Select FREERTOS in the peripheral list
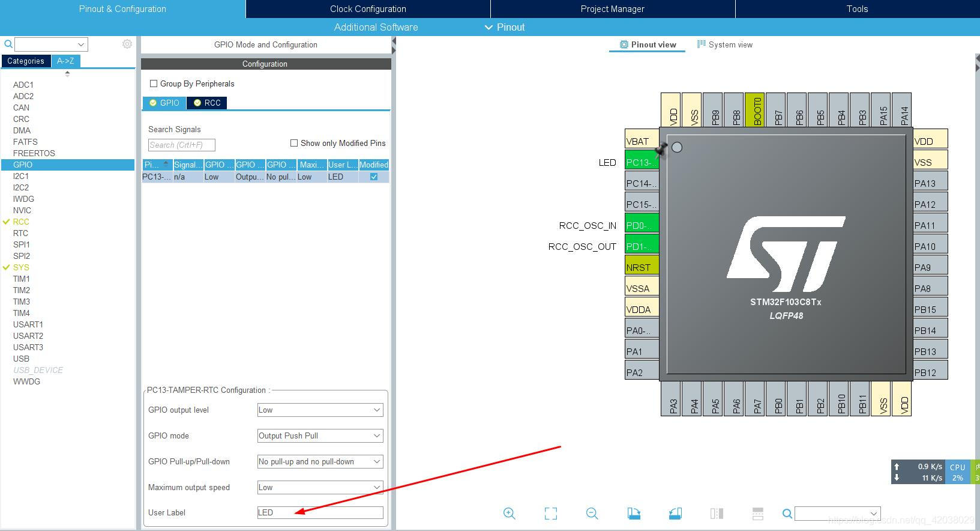 pyautogui.click(x=34, y=153)
